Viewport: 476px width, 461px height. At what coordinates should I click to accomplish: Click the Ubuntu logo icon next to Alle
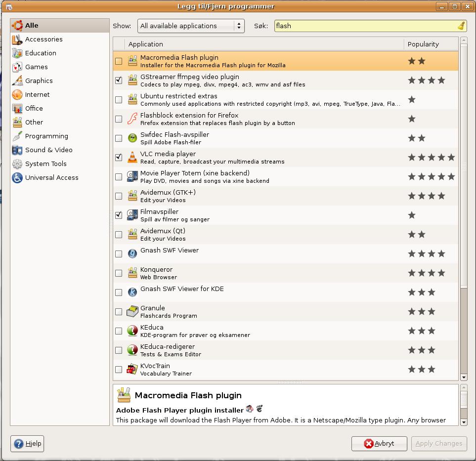click(x=17, y=26)
